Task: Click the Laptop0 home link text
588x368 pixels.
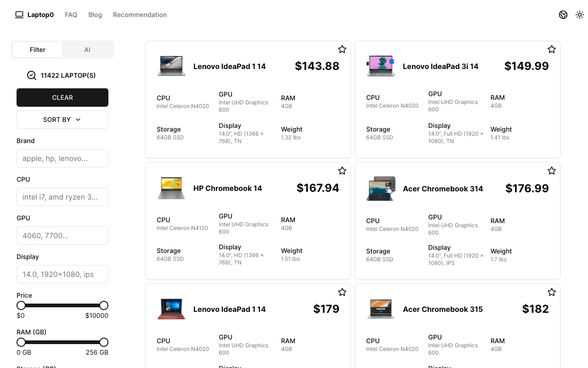Action: click(x=40, y=15)
